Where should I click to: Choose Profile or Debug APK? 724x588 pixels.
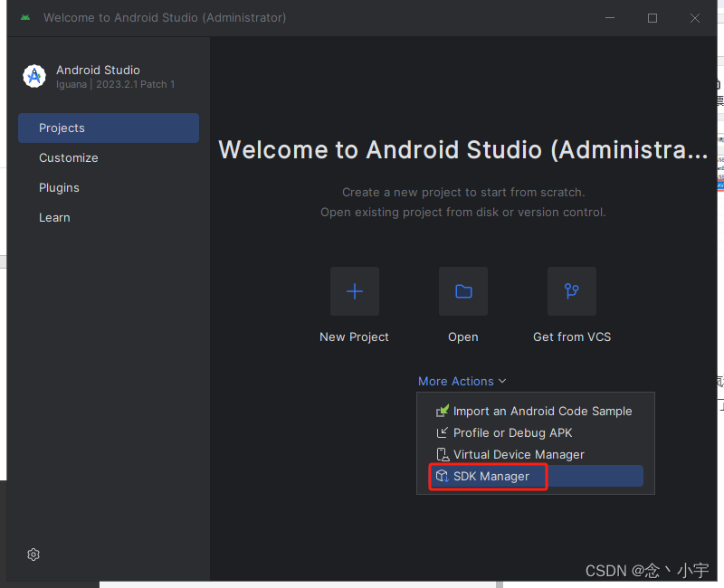click(x=536, y=432)
